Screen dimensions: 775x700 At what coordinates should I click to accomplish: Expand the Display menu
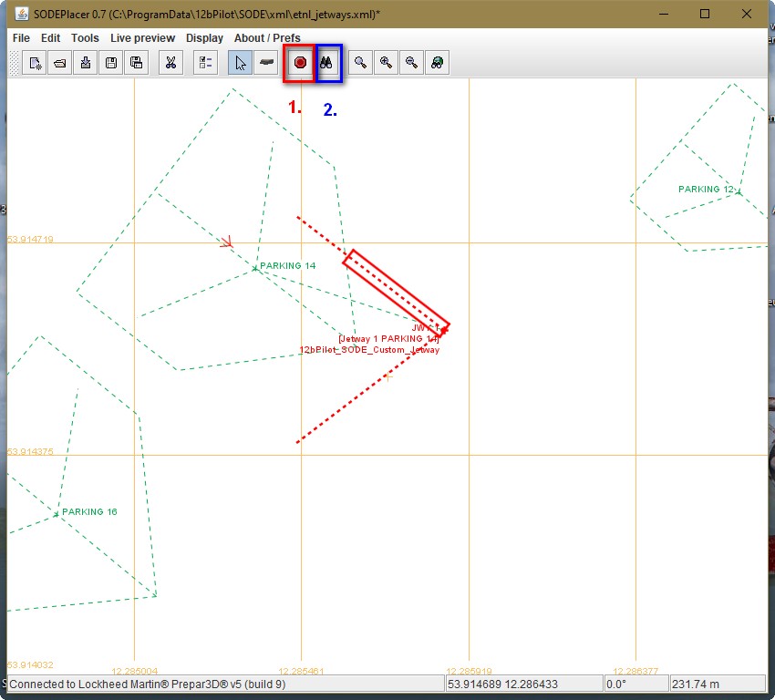(204, 38)
